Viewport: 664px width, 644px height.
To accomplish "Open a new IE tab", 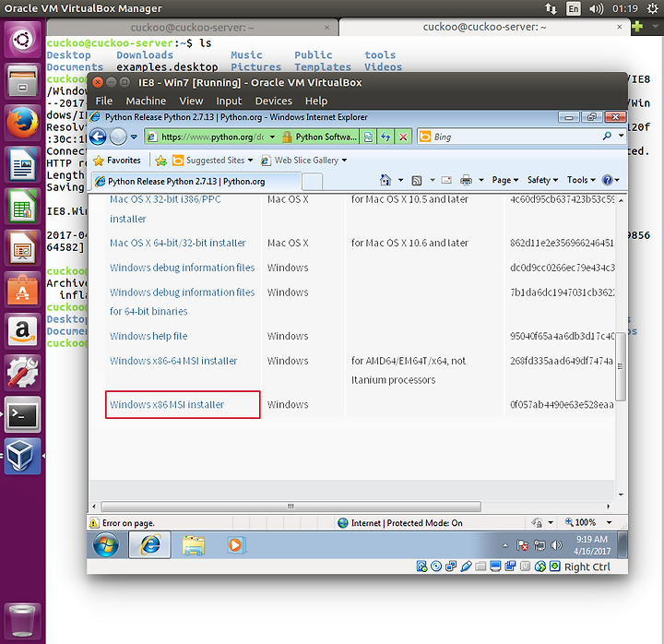I will (313, 182).
